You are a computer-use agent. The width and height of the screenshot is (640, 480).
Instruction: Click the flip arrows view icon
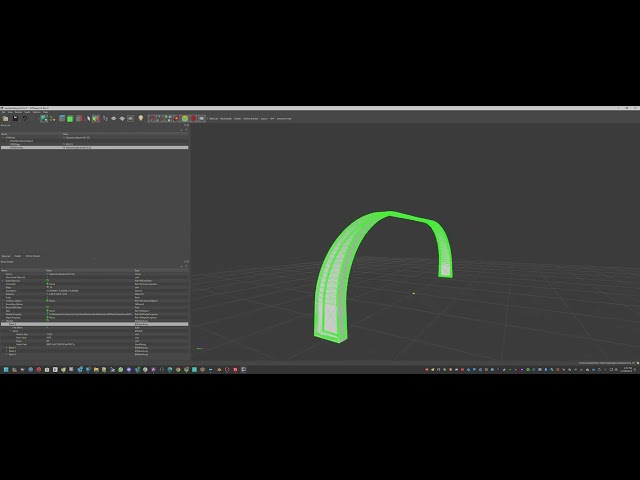pyautogui.click(x=105, y=118)
